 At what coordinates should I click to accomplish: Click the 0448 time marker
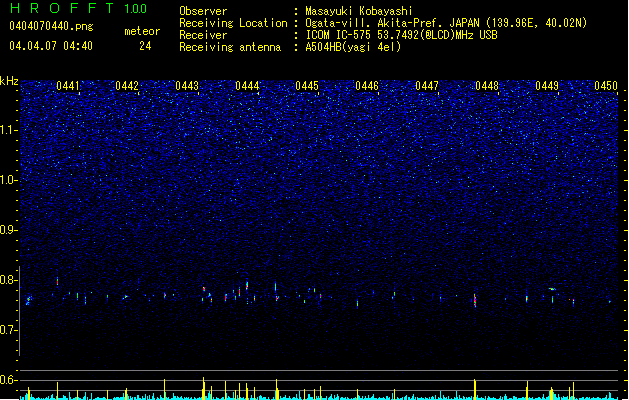pos(487,86)
